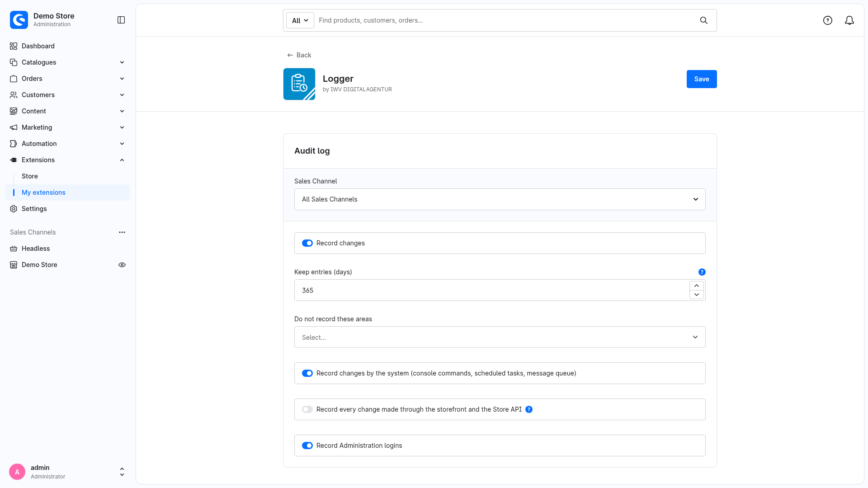Toggle Record changes by the system switch
868x488 pixels.
click(307, 373)
